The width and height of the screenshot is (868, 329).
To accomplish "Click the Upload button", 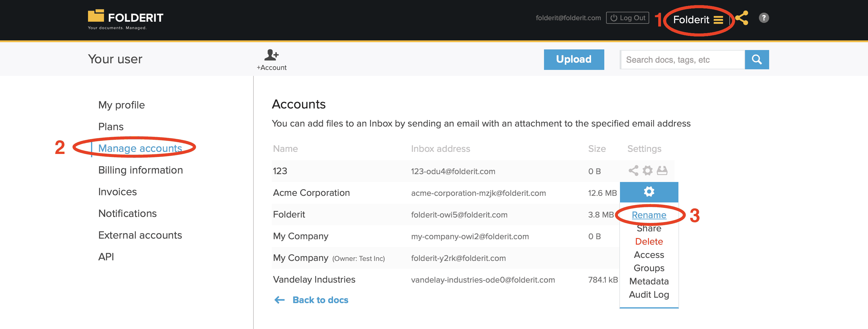I will pos(574,59).
